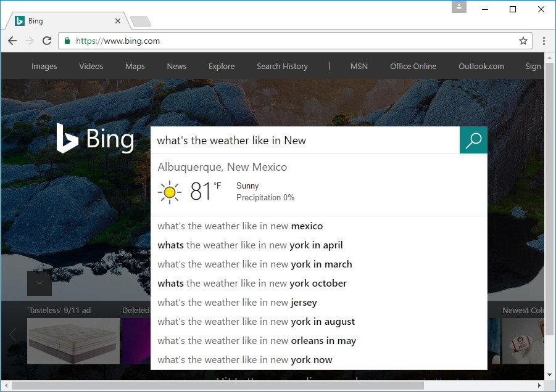The image size is (556, 392).
Task: Focus the Bing search text box
Action: click(x=305, y=141)
